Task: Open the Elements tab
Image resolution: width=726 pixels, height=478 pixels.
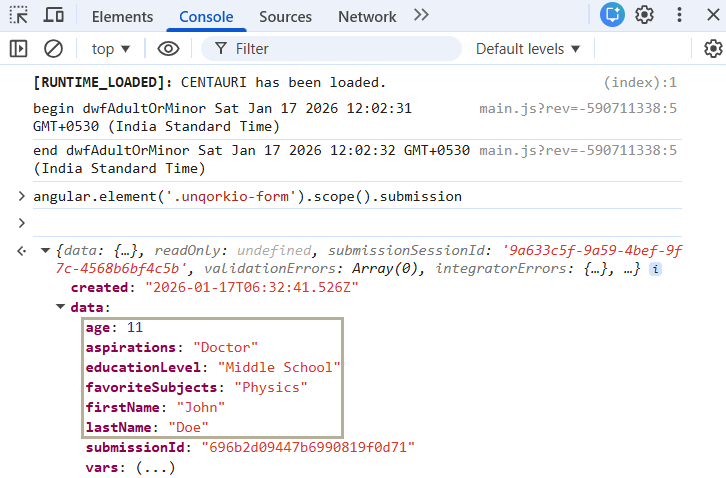Action: (x=122, y=17)
